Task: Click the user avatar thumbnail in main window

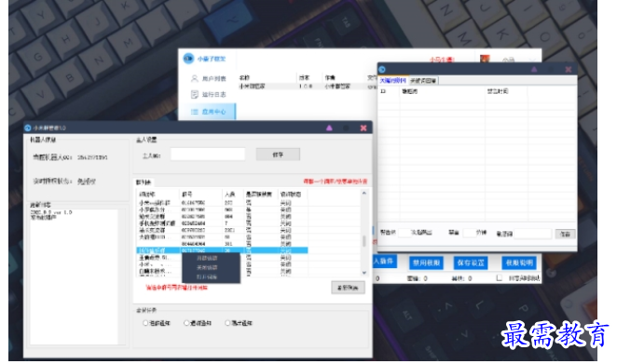Action: point(485,59)
